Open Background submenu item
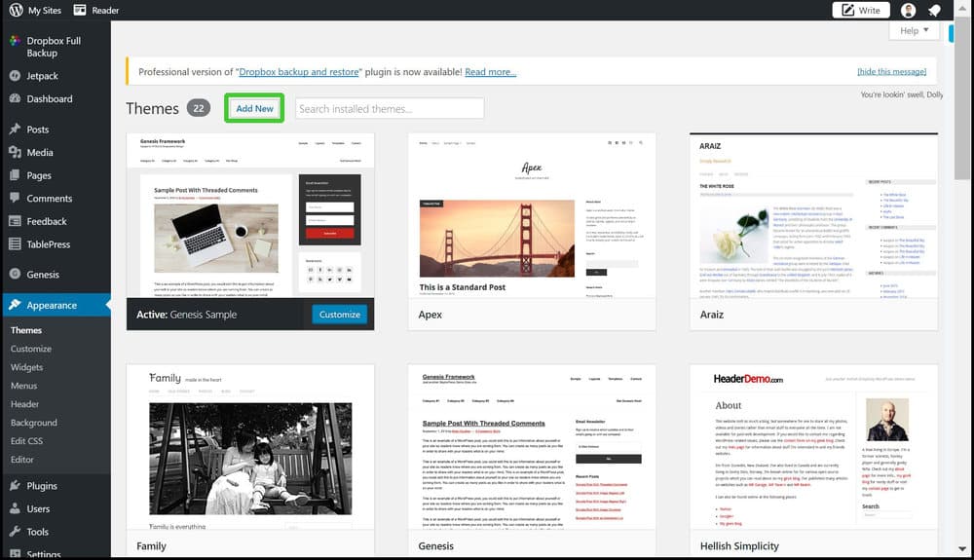 [x=33, y=423]
